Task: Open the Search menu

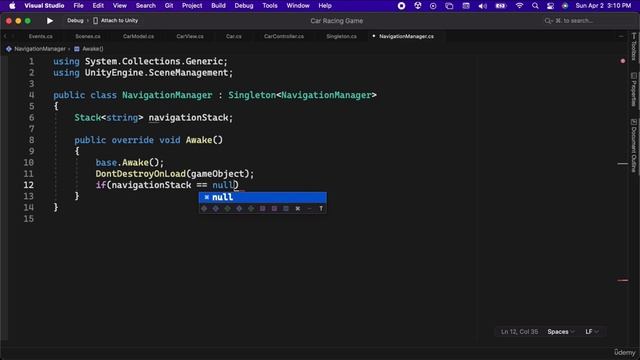Action: (x=146, y=6)
